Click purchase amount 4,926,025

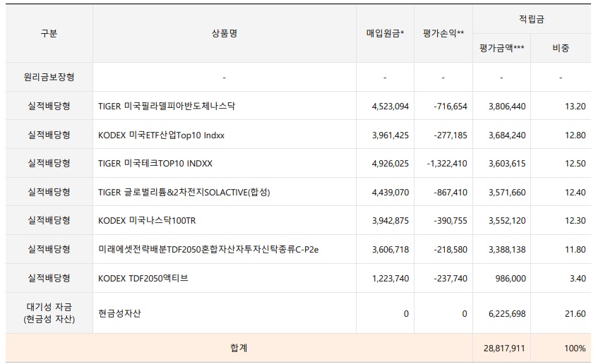click(391, 164)
